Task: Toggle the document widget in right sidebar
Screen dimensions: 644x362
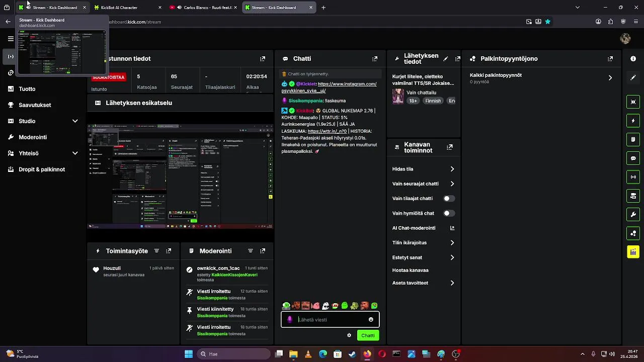Action: point(633,139)
